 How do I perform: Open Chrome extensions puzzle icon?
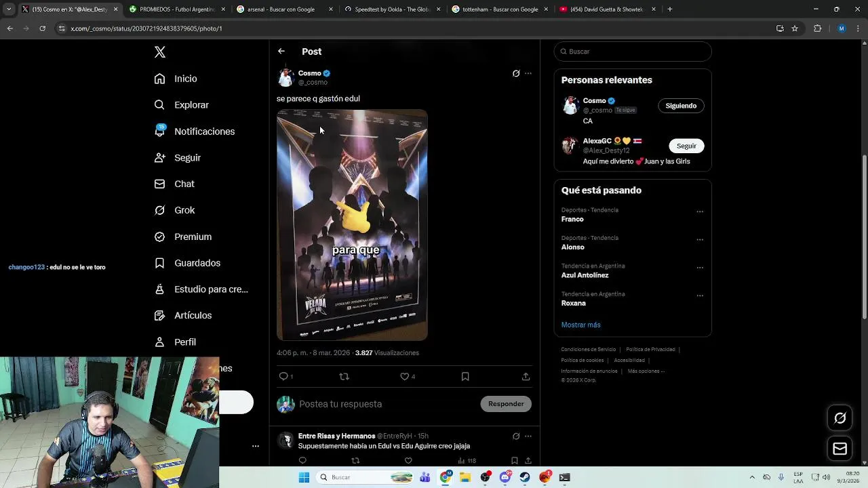point(817,28)
